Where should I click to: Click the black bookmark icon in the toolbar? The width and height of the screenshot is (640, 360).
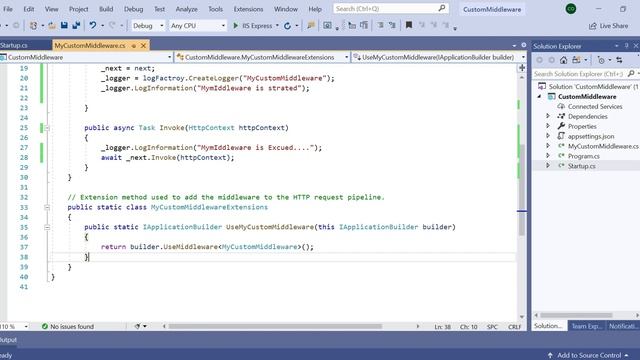[x=409, y=25]
